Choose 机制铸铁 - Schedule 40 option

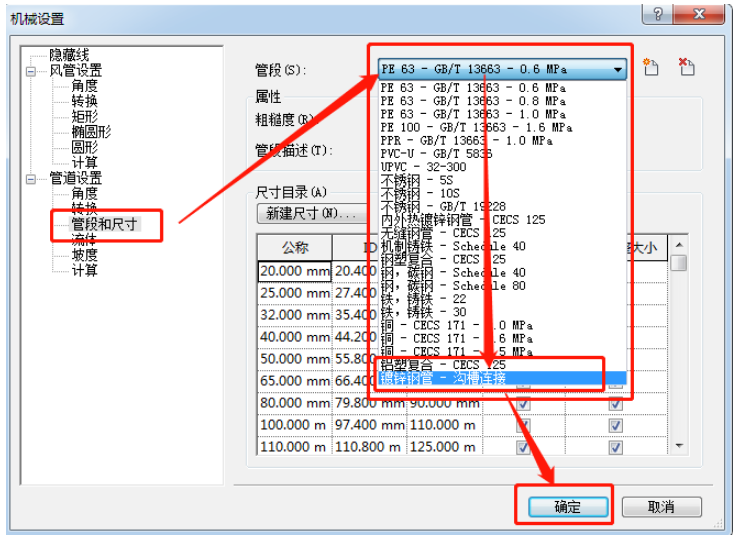coord(503,246)
